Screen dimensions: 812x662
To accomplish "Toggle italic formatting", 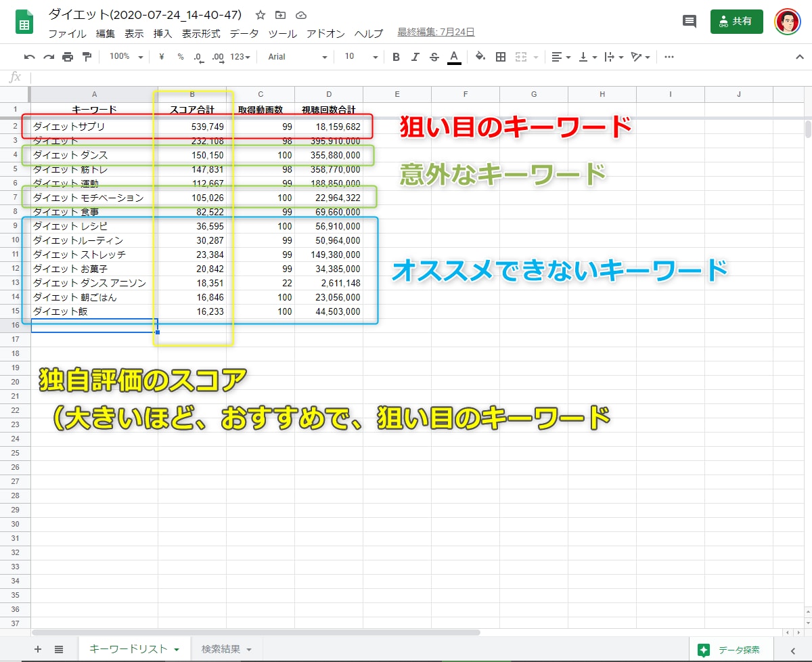I will pos(415,57).
